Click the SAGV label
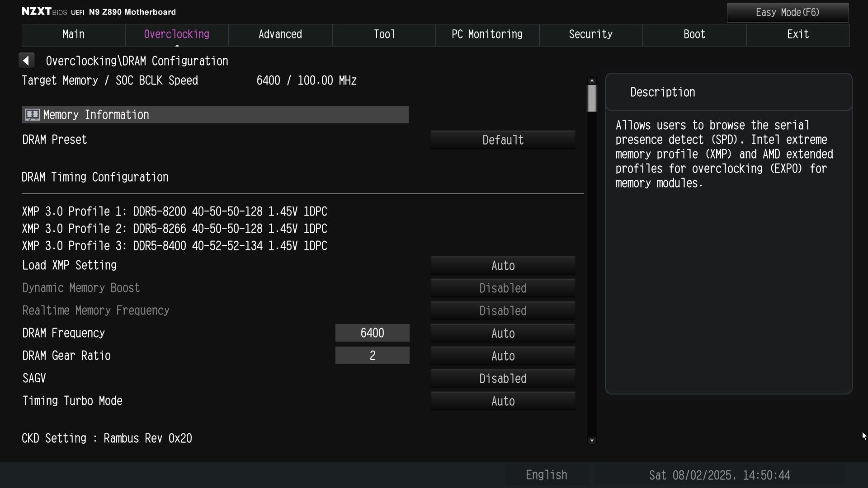868x488 pixels. click(34, 378)
